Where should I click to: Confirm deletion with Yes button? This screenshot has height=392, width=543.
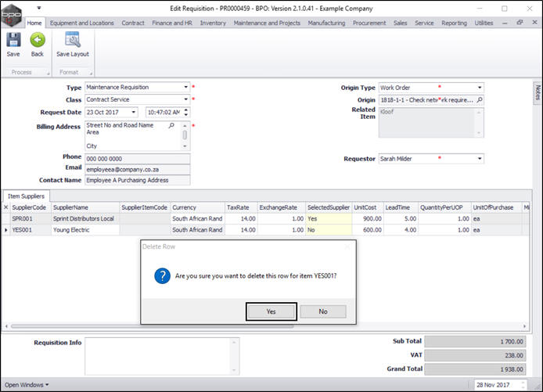[271, 311]
